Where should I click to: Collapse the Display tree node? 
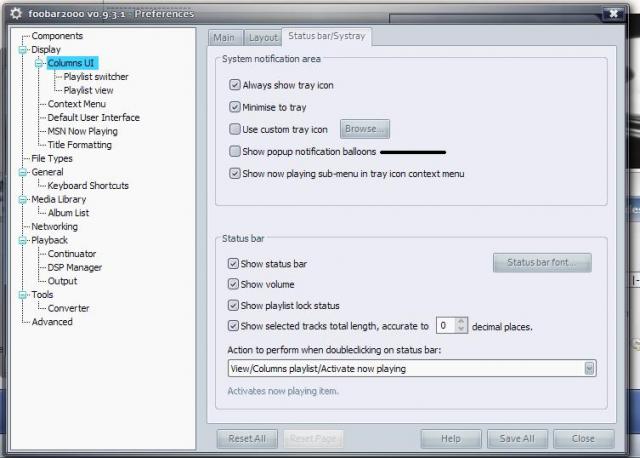(23, 50)
